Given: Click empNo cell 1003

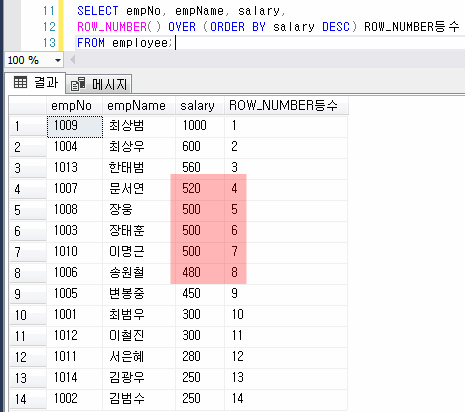Looking at the screenshot, I should click(75, 231).
